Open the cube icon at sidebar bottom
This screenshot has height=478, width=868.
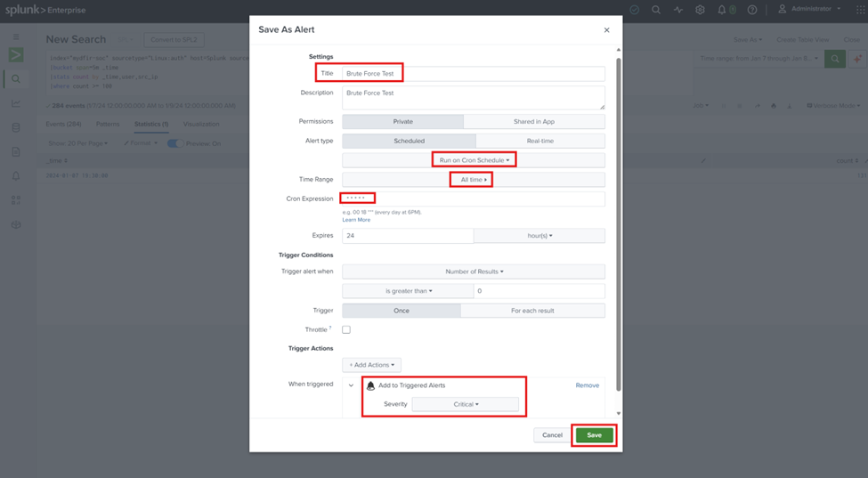coord(16,224)
